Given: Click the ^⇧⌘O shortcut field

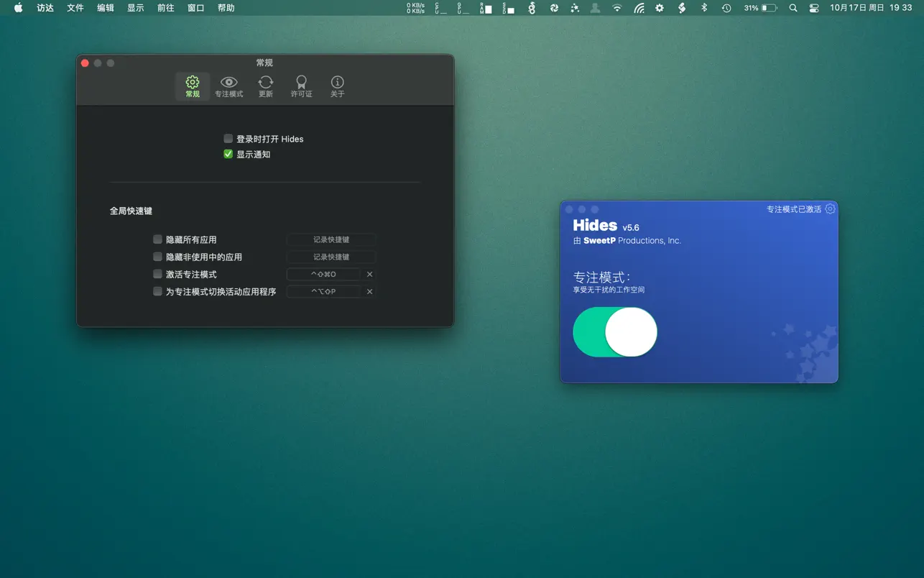Looking at the screenshot, I should (x=323, y=274).
